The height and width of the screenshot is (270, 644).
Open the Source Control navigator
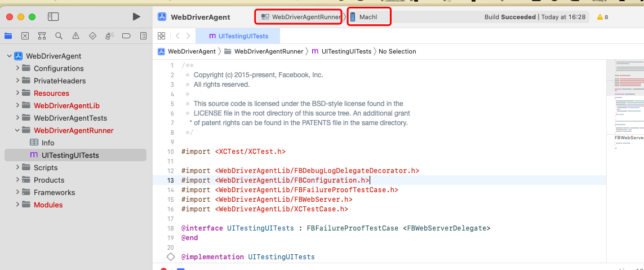[25, 36]
